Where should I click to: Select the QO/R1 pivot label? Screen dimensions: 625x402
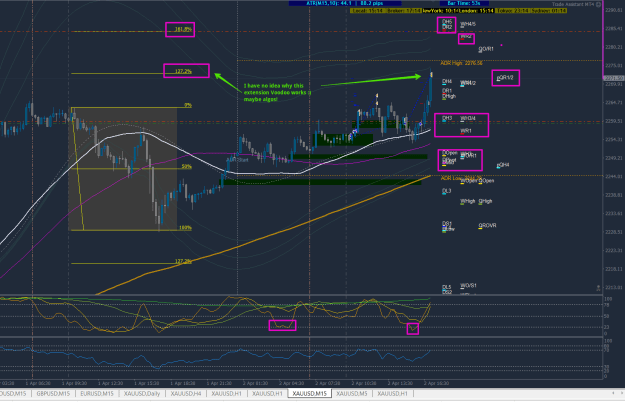[486, 49]
